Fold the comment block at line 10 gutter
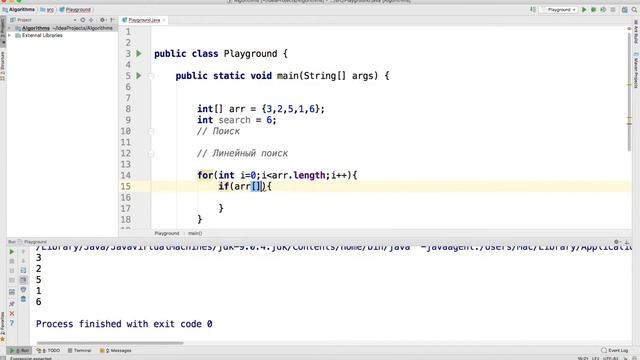The image size is (640, 360). point(151,131)
